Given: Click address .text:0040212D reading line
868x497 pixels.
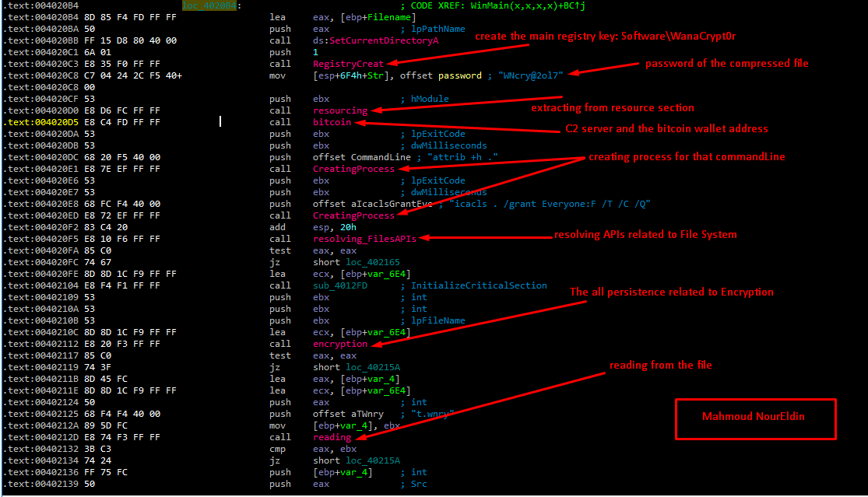Looking at the screenshot, I should tap(41, 437).
